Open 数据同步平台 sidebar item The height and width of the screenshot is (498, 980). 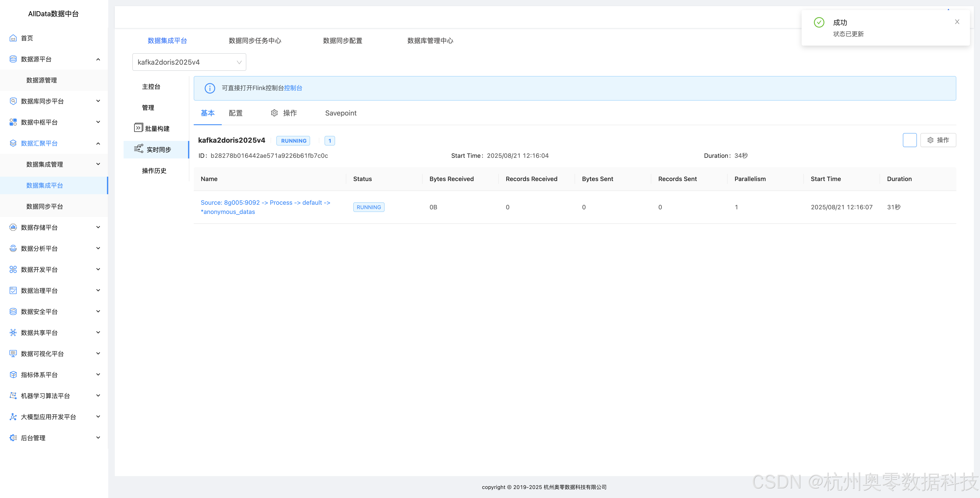(44, 206)
